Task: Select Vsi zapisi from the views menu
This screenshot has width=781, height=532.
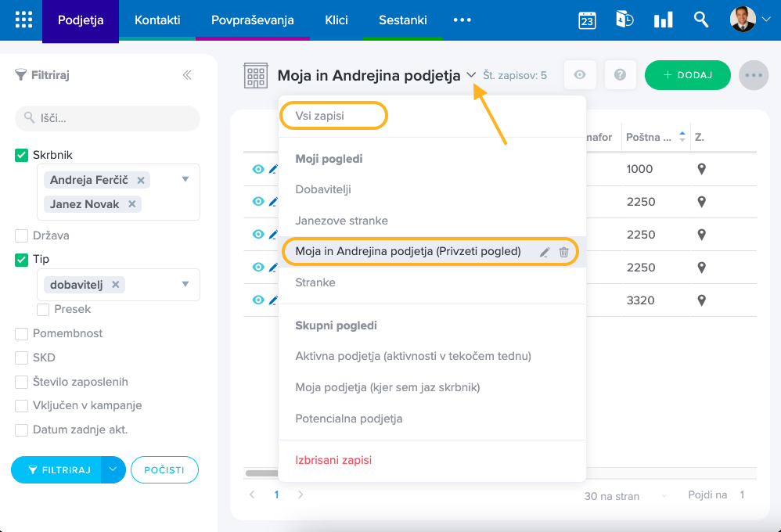Action: (319, 116)
